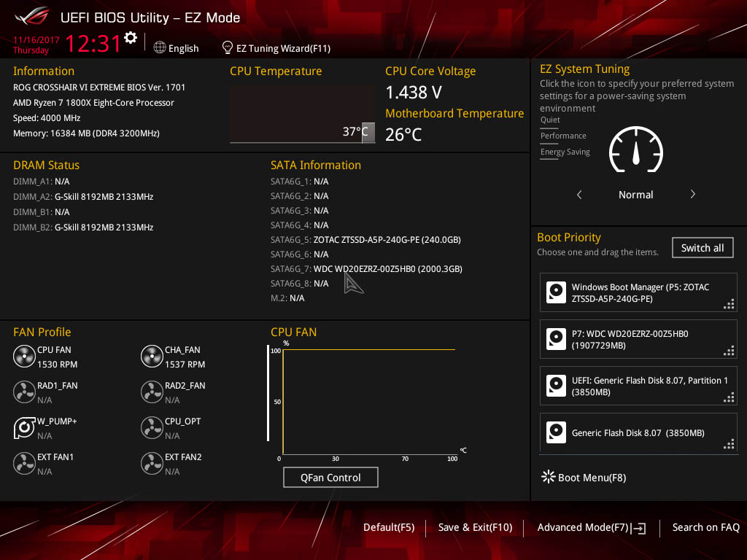Viewport: 747px width, 560px height.
Task: Click the EXT FAN2 fan icon
Action: [x=152, y=463]
